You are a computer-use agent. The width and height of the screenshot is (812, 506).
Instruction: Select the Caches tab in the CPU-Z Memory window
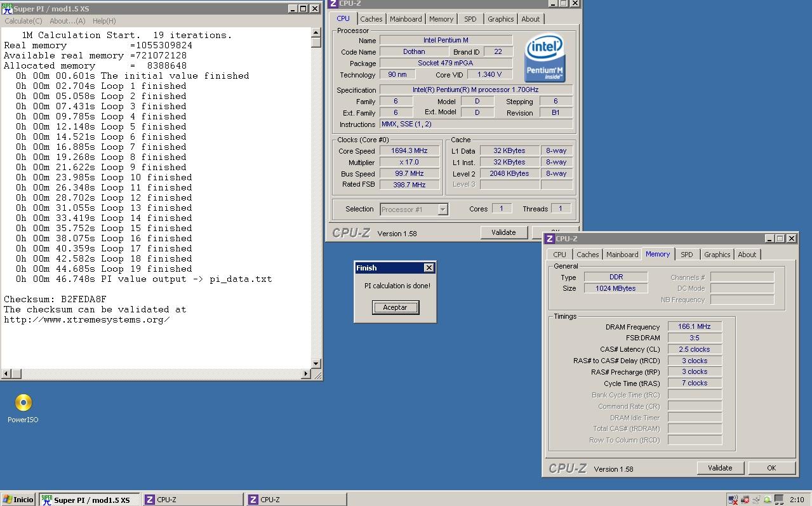click(588, 255)
